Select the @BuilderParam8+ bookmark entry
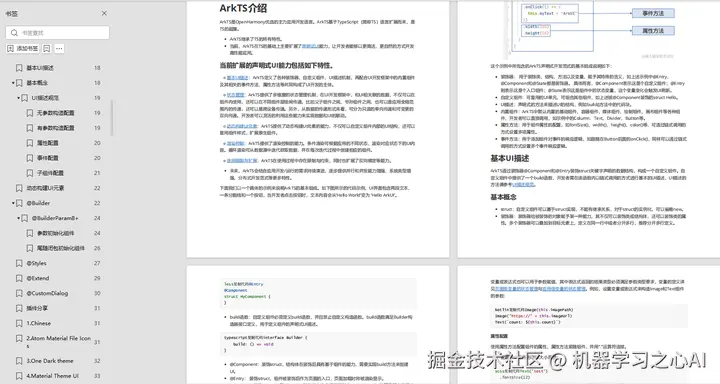The image size is (720, 384). (55, 218)
